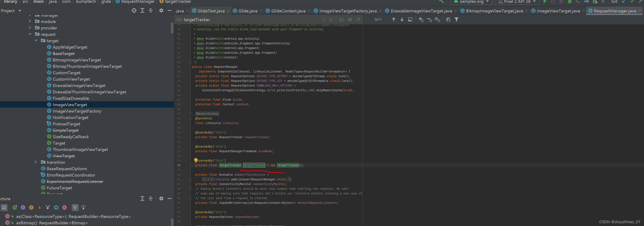This screenshot has width=644, height=226.
Task: Click the yellow intention bulb at line 77
Action: click(196, 160)
